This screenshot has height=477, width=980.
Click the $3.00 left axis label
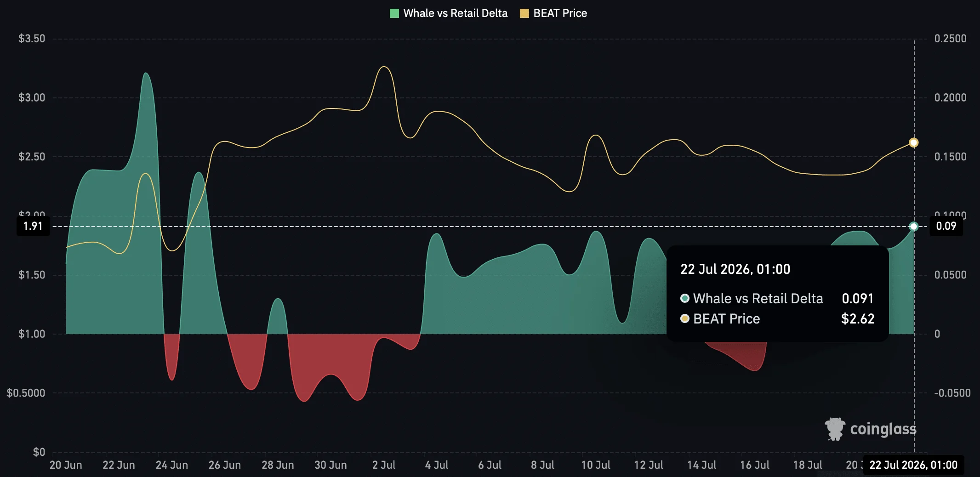click(x=32, y=97)
